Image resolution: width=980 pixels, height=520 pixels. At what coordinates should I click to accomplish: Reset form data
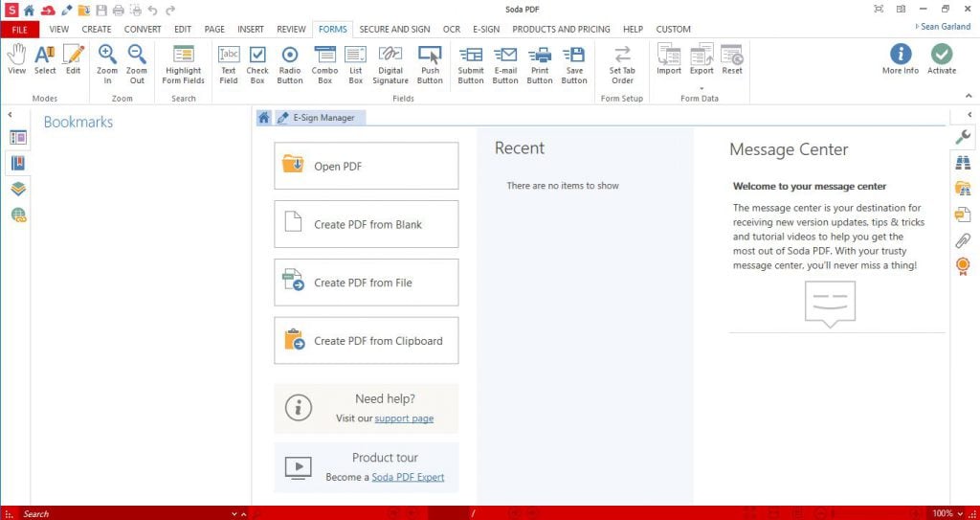732,60
